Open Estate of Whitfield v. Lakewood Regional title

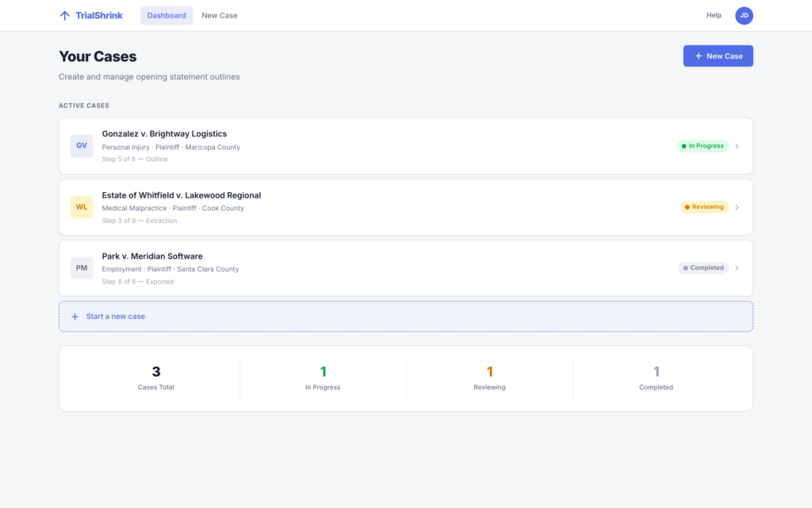(x=182, y=195)
